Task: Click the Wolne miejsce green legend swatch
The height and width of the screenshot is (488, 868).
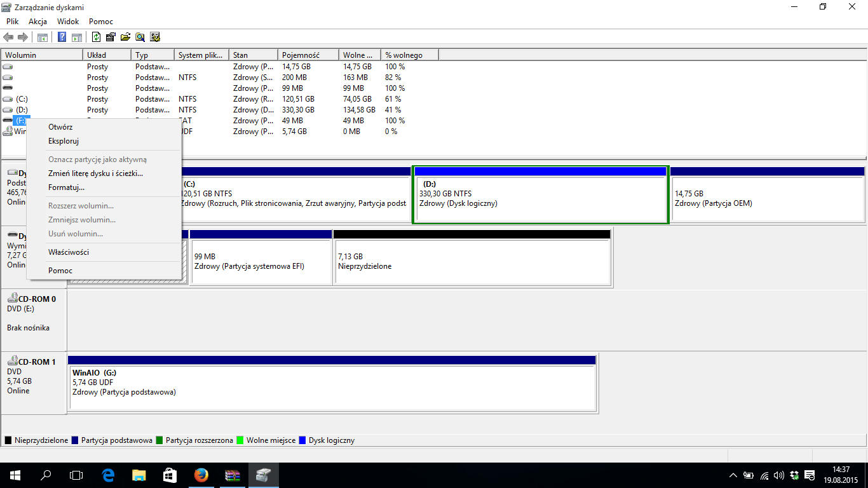Action: (x=240, y=440)
